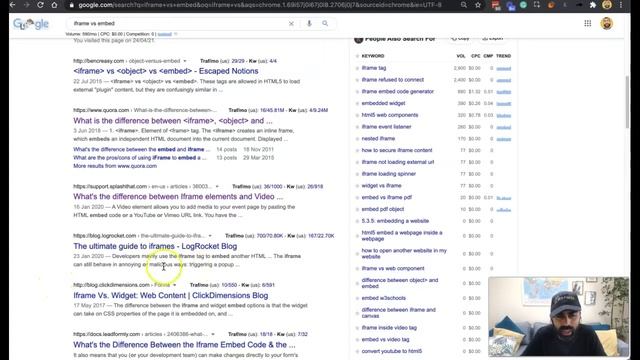Click the green circular extension icon
Viewport: 640px width, 360px height.
(523, 5)
